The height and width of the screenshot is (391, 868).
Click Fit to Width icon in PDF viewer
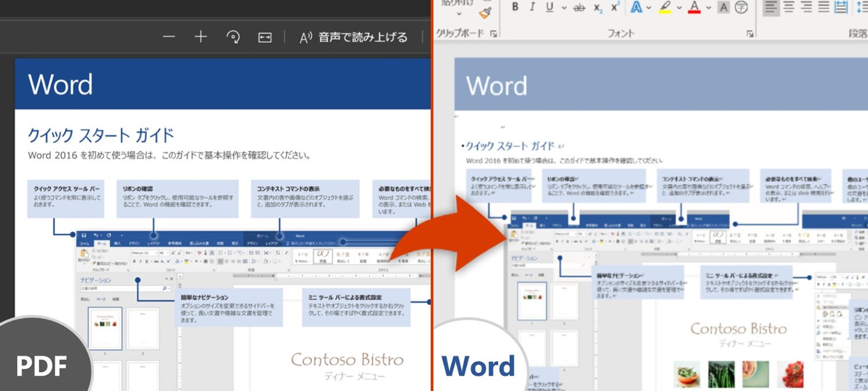click(264, 37)
